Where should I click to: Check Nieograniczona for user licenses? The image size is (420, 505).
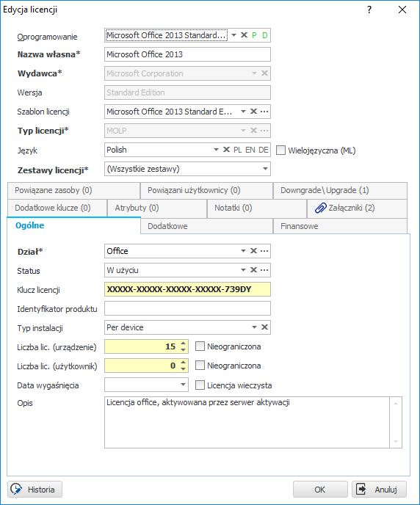point(200,366)
